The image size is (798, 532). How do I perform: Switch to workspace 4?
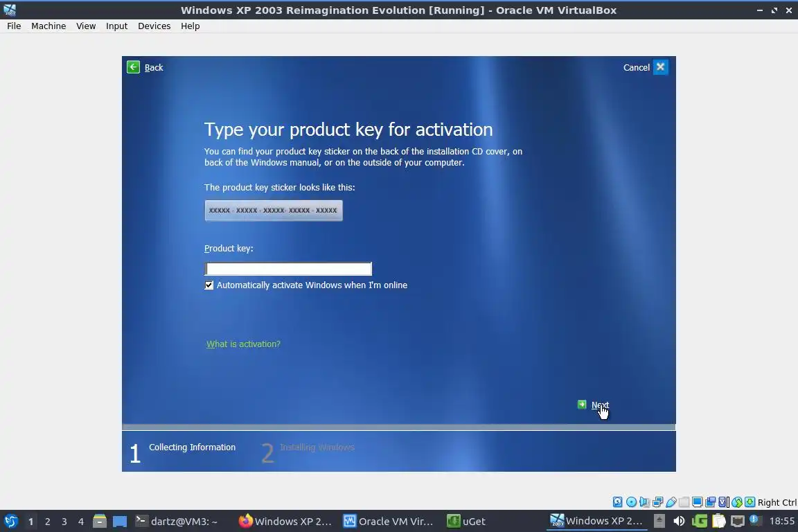tap(80, 522)
